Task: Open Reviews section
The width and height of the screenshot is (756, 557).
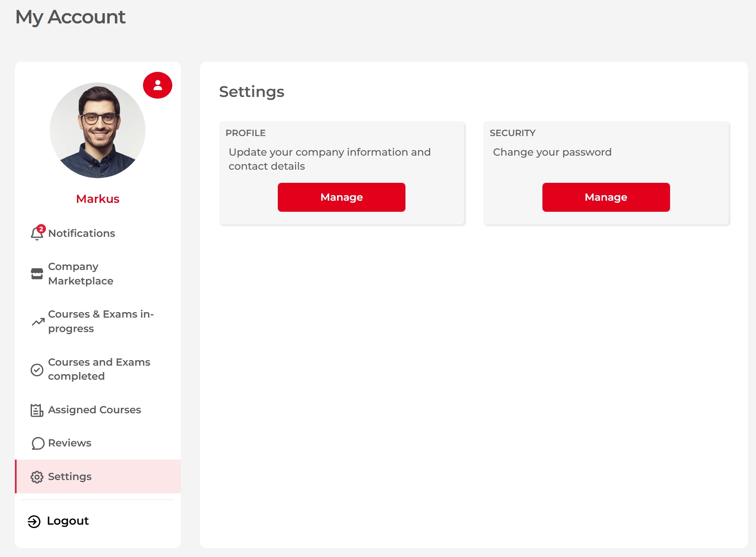Action: 98,443
